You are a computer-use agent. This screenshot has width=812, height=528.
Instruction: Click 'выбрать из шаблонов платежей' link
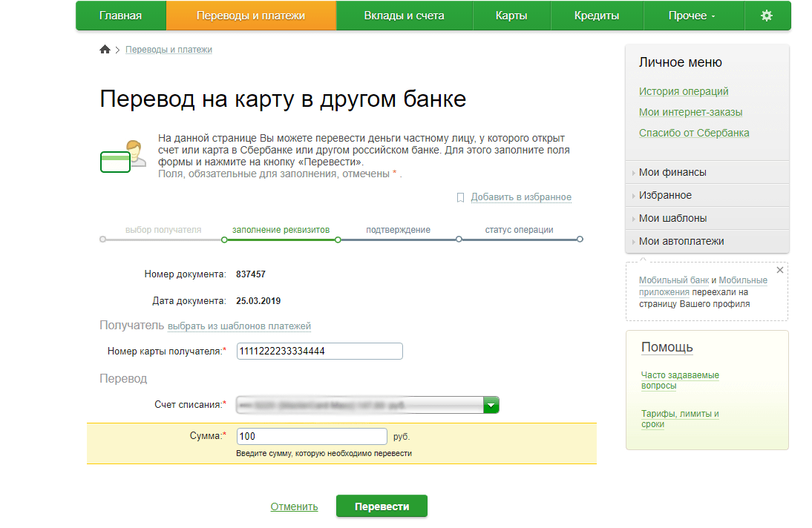[239, 326]
